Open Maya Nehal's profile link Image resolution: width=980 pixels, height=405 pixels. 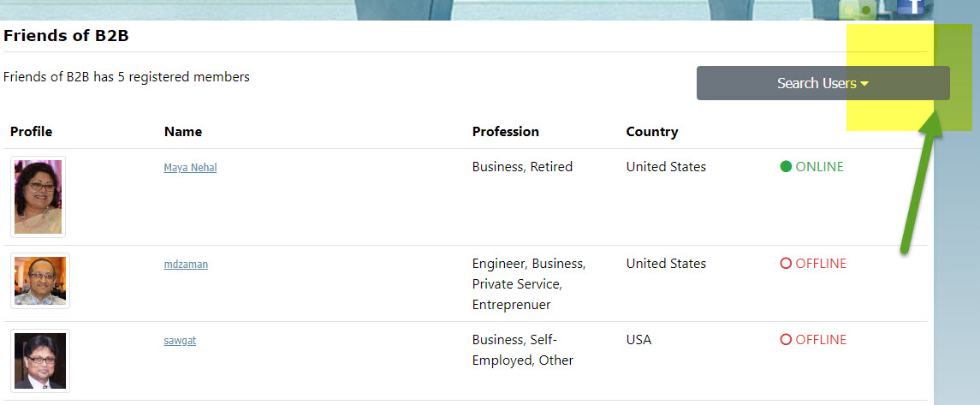point(190,168)
